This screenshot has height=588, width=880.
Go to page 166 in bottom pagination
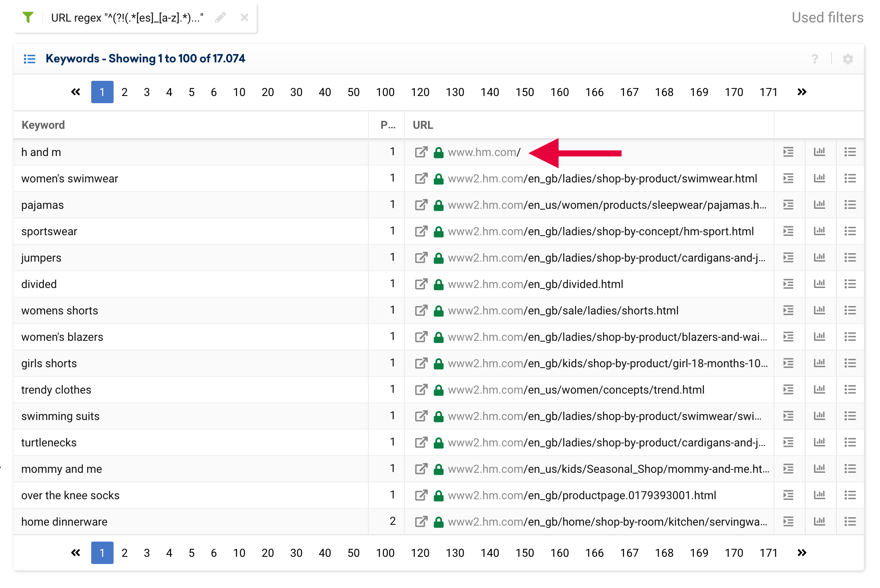[594, 553]
